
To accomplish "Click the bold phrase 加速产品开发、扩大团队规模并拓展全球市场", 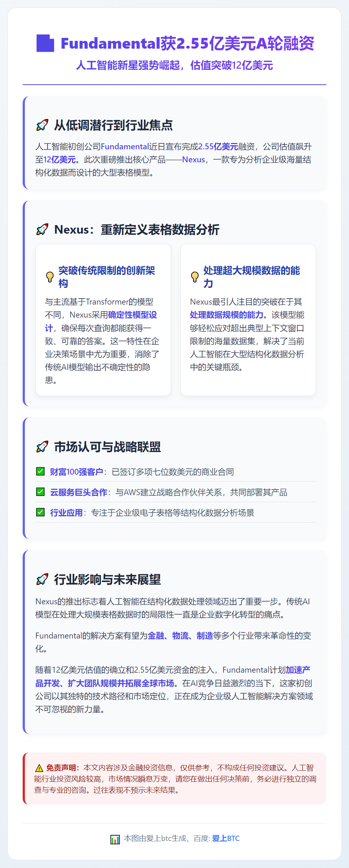I will pos(173,677).
